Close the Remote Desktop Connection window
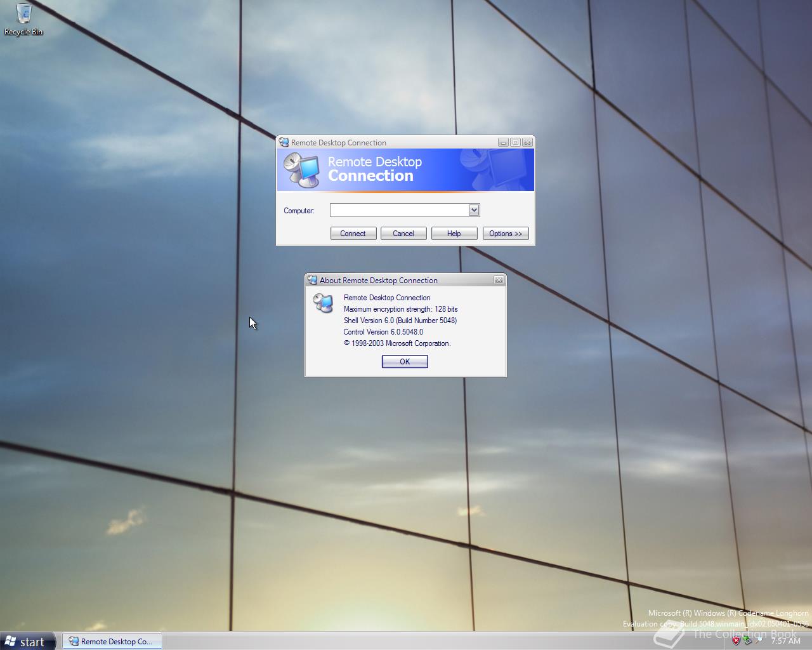This screenshot has height=650, width=812. (x=527, y=142)
